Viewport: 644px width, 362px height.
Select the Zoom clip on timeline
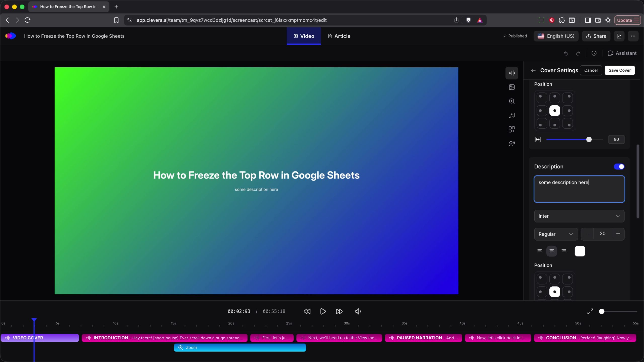(240, 348)
